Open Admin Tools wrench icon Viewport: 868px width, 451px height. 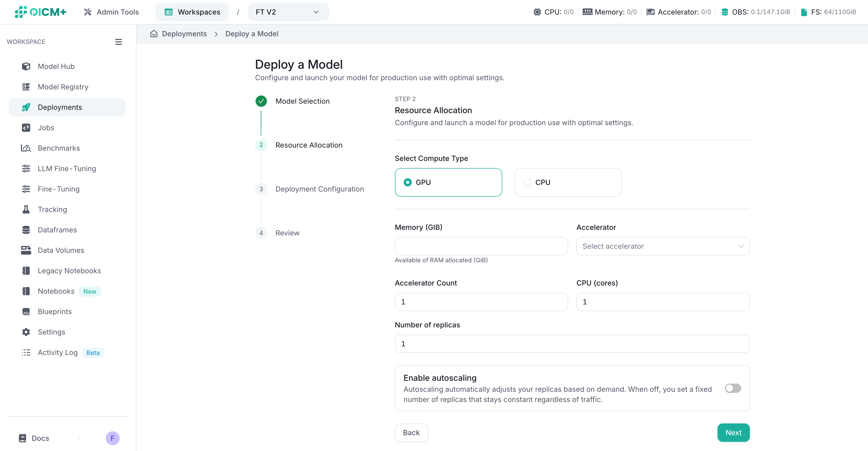pos(88,12)
